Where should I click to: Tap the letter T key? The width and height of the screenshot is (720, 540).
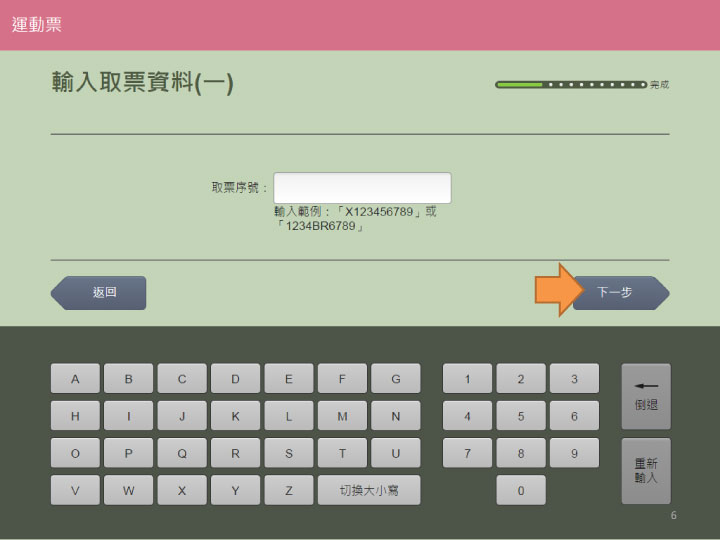click(x=342, y=453)
